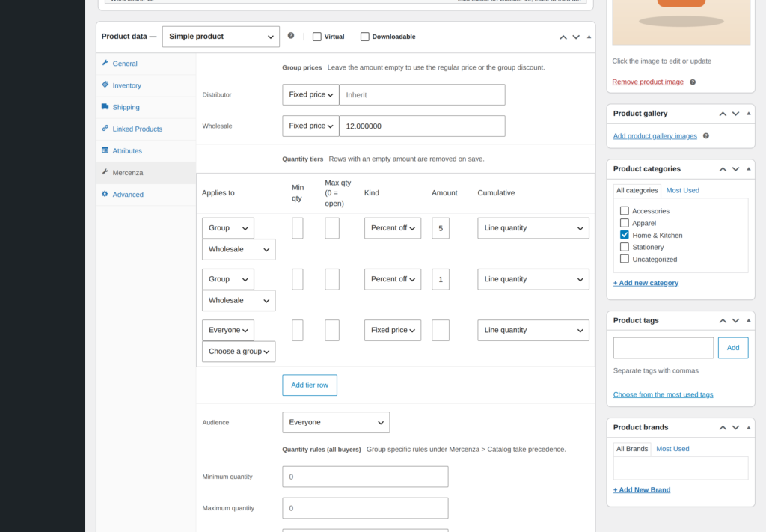Click the Maximum quantity input field
Viewport: 766px width, 532px height.
pyautogui.click(x=365, y=508)
